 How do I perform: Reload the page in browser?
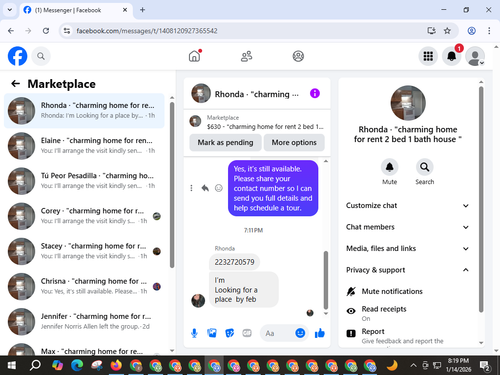46,31
